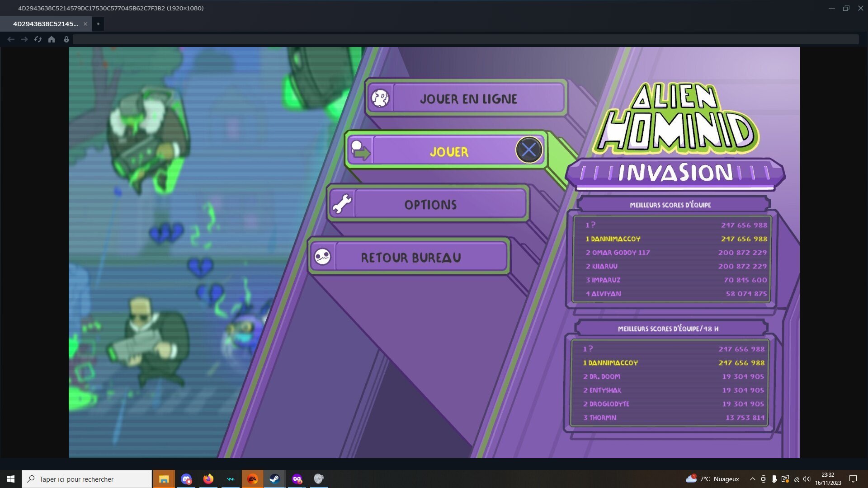Select the MEILLEURS SCORES D'ÉQUIPE/48 H header

[x=668, y=329]
